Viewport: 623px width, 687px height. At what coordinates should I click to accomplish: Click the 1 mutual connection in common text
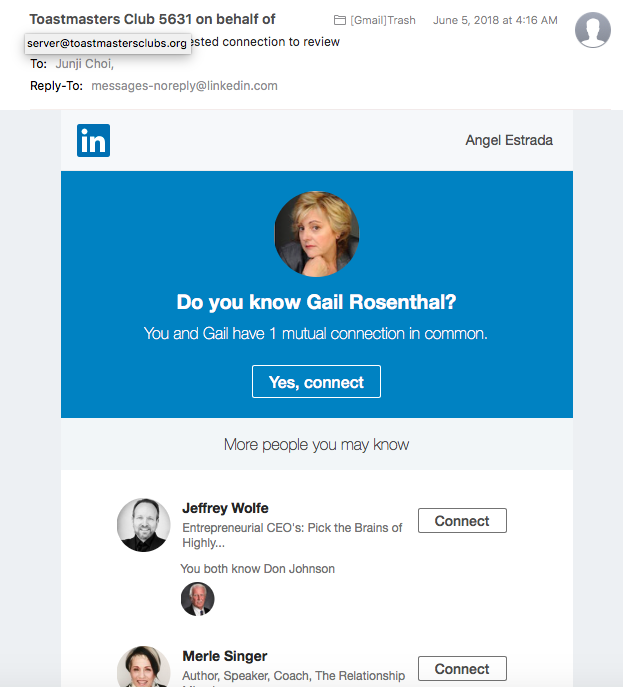(x=378, y=333)
